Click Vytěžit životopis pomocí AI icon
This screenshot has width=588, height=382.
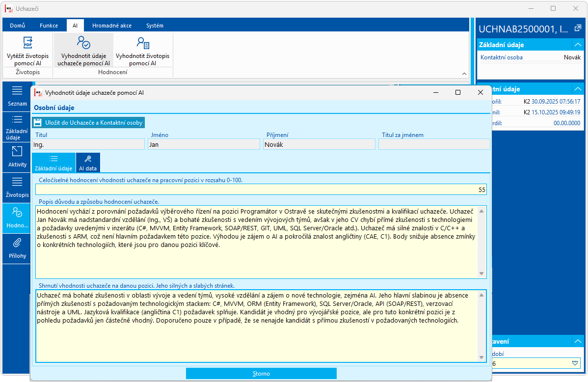(28, 43)
